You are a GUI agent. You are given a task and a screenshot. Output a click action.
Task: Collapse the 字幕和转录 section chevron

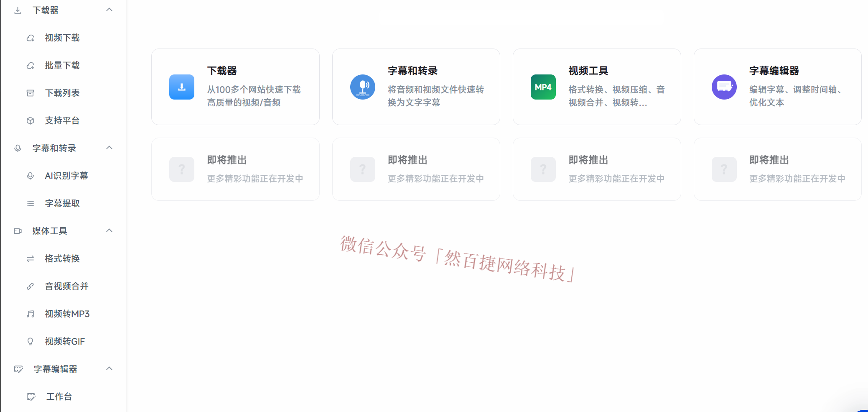109,148
